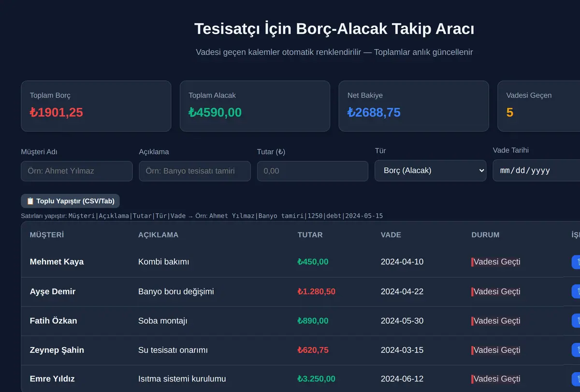
Task: Click the 2024-04-22 due date
Action: coord(402,291)
